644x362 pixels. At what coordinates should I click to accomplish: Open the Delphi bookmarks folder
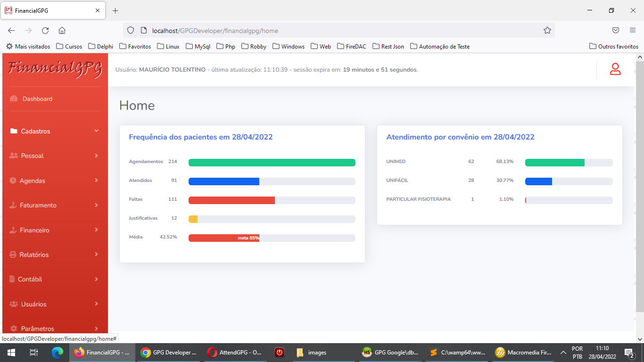(x=100, y=47)
